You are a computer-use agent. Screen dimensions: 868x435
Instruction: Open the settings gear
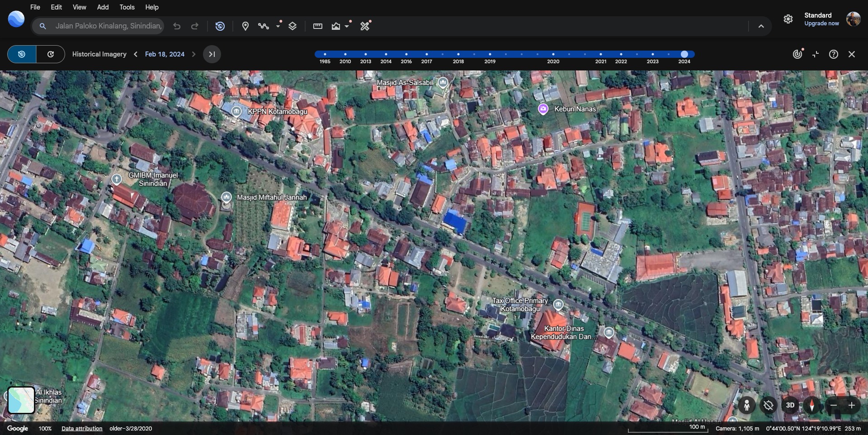[x=788, y=19]
